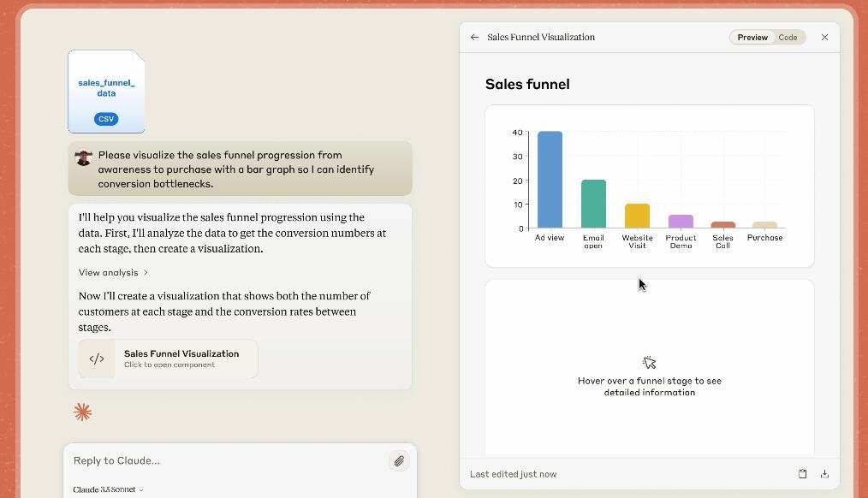This screenshot has width=868, height=498.
Task: Open the Claude 3.5 Sonnet model dropdown
Action: [x=108, y=489]
